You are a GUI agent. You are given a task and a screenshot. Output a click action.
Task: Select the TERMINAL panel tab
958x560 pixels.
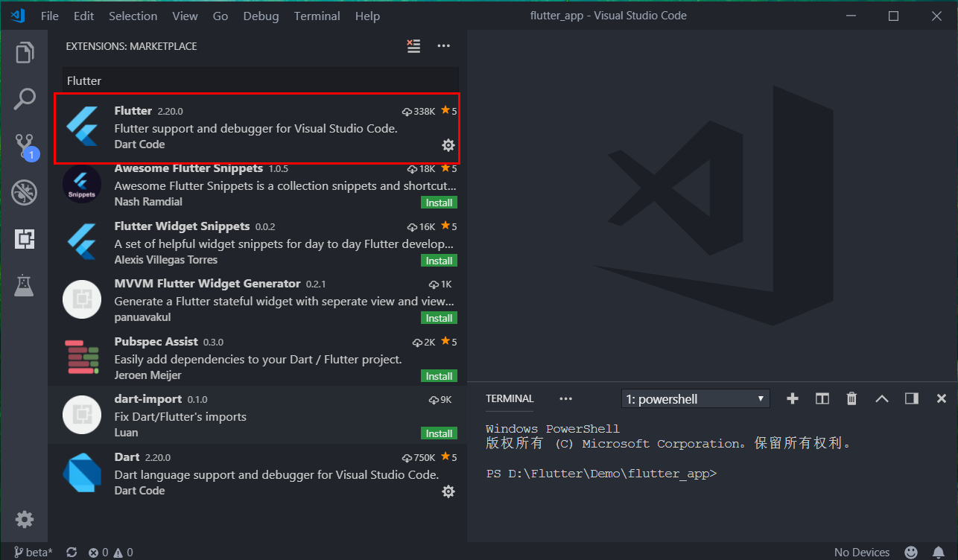coord(510,398)
